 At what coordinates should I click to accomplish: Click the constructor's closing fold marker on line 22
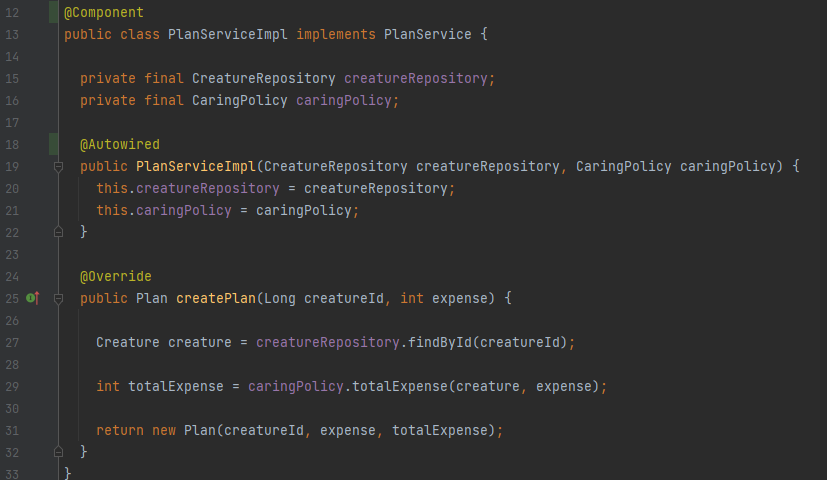(59, 232)
